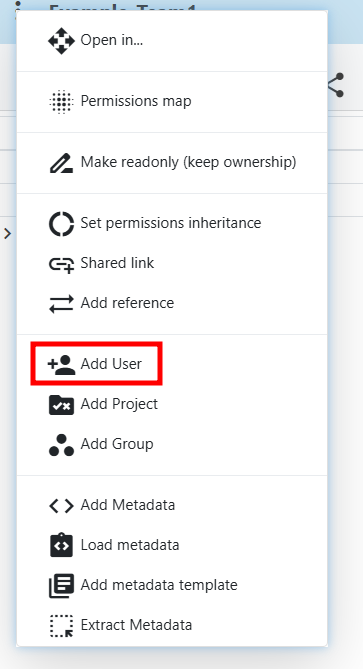This screenshot has height=669, width=363.
Task: Click the link-plus Shared link icon
Action: pos(61,264)
